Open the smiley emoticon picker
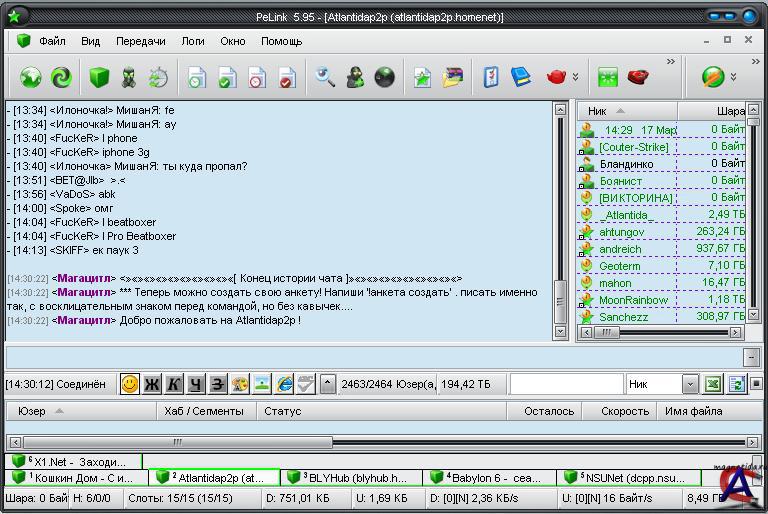Image resolution: width=768 pixels, height=514 pixels. pos(129,384)
